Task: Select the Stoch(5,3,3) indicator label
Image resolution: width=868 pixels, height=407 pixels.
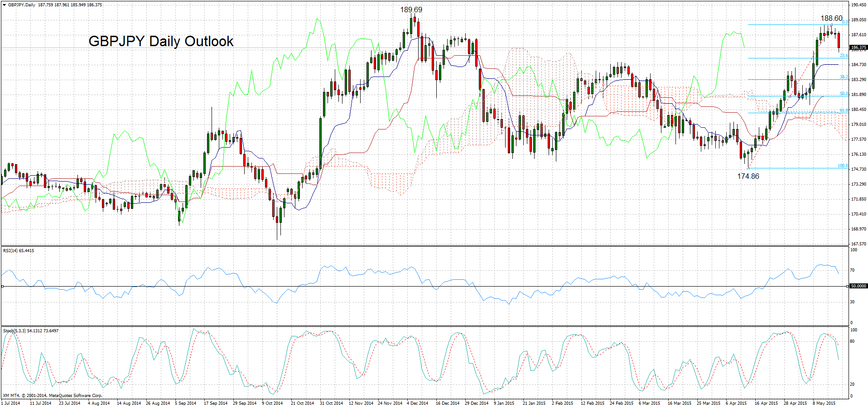Action: [31, 330]
